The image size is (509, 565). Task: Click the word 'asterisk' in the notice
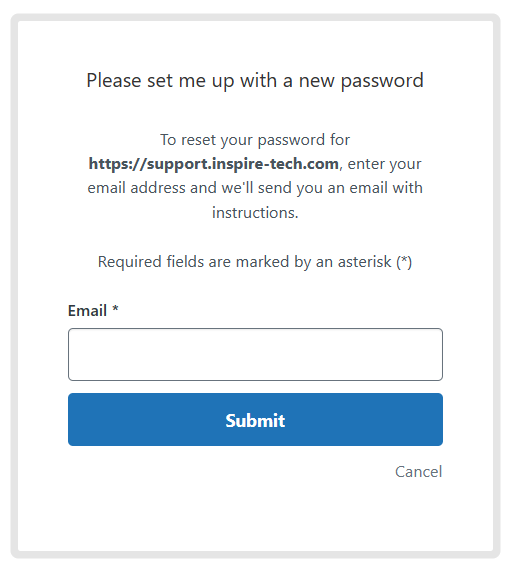click(x=364, y=262)
